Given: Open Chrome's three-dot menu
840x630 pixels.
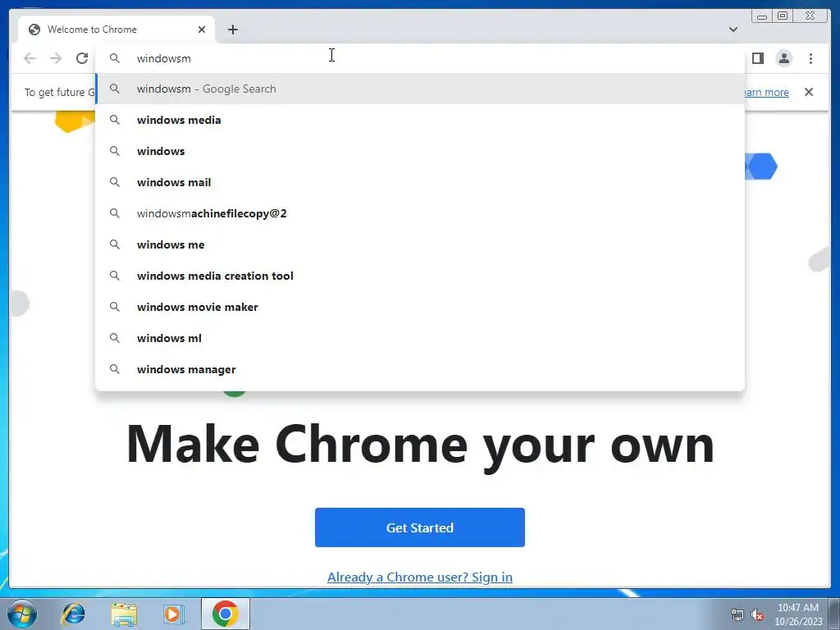Looking at the screenshot, I should point(810,58).
